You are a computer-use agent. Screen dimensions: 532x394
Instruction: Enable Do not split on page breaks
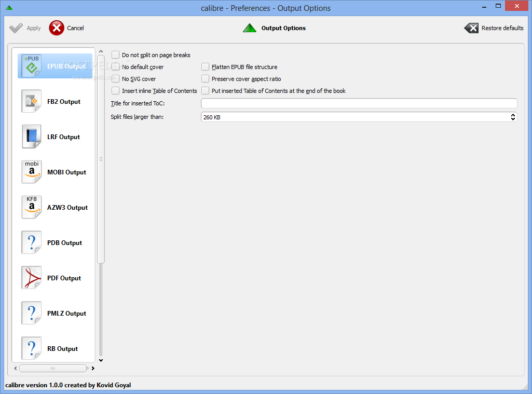[116, 55]
